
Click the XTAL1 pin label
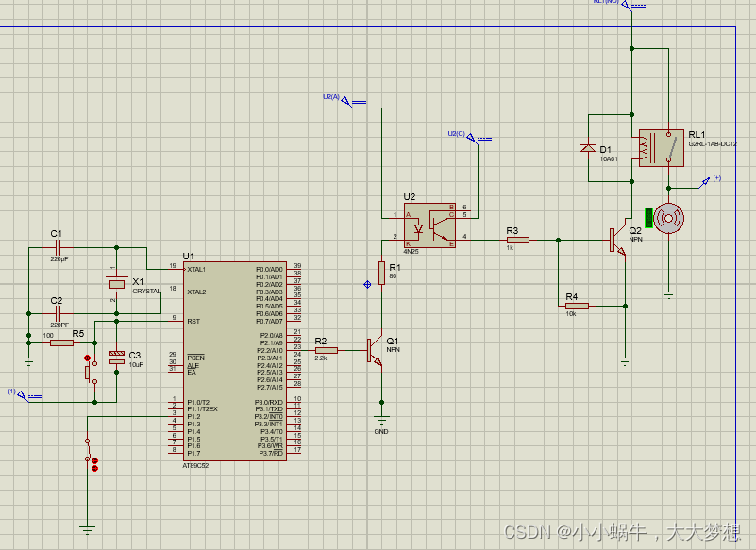tap(196, 270)
